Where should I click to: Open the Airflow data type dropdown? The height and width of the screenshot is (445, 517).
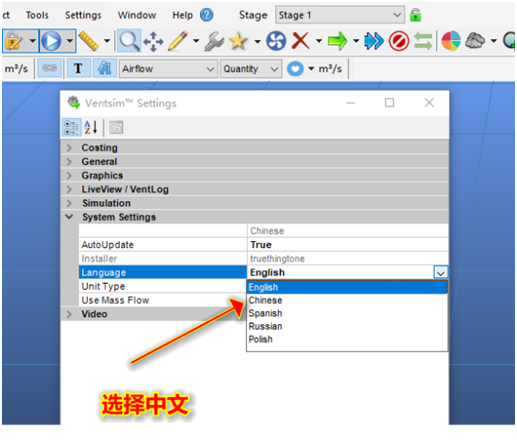(168, 69)
